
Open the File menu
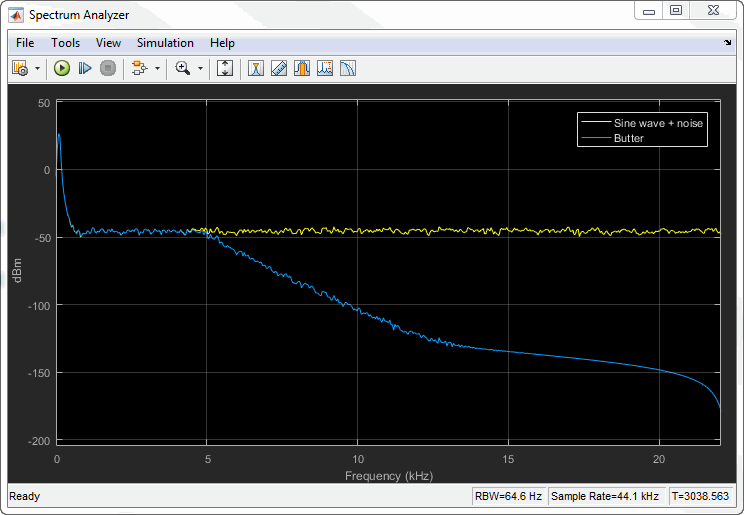tap(25, 43)
